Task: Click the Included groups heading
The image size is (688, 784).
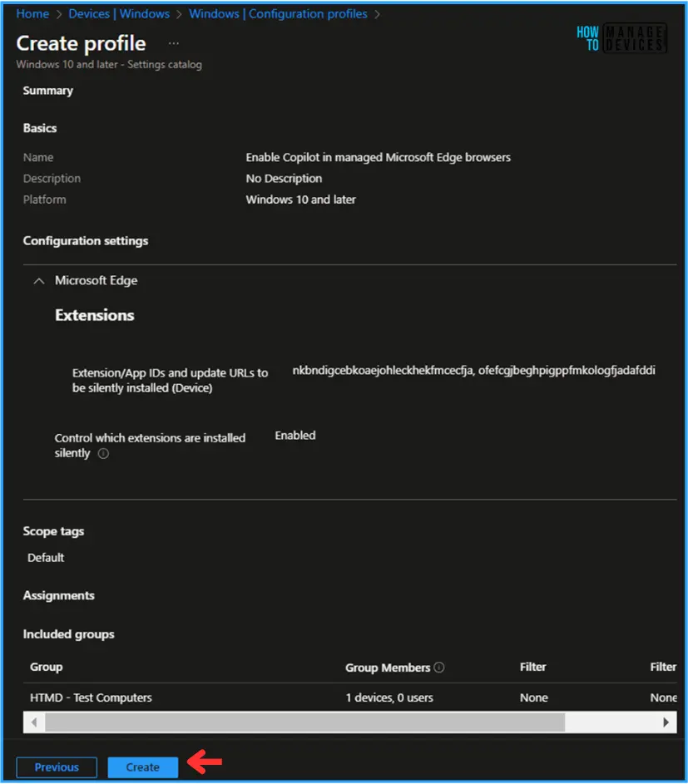Action: tap(68, 634)
